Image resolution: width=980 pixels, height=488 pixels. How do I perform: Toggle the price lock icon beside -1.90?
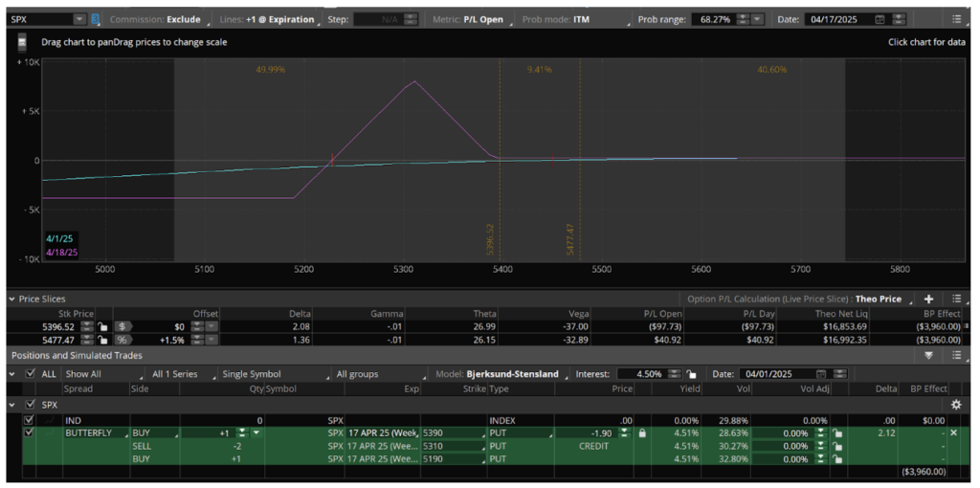tap(642, 433)
